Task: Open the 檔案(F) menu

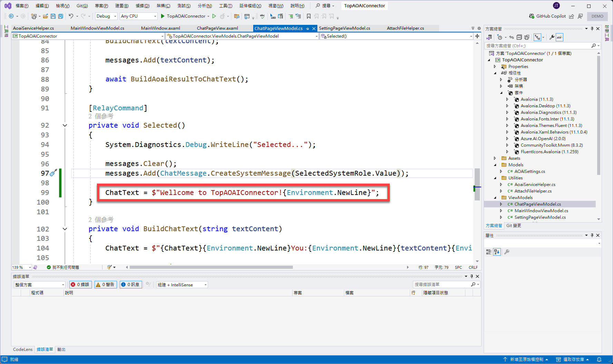Action: [x=22, y=6]
